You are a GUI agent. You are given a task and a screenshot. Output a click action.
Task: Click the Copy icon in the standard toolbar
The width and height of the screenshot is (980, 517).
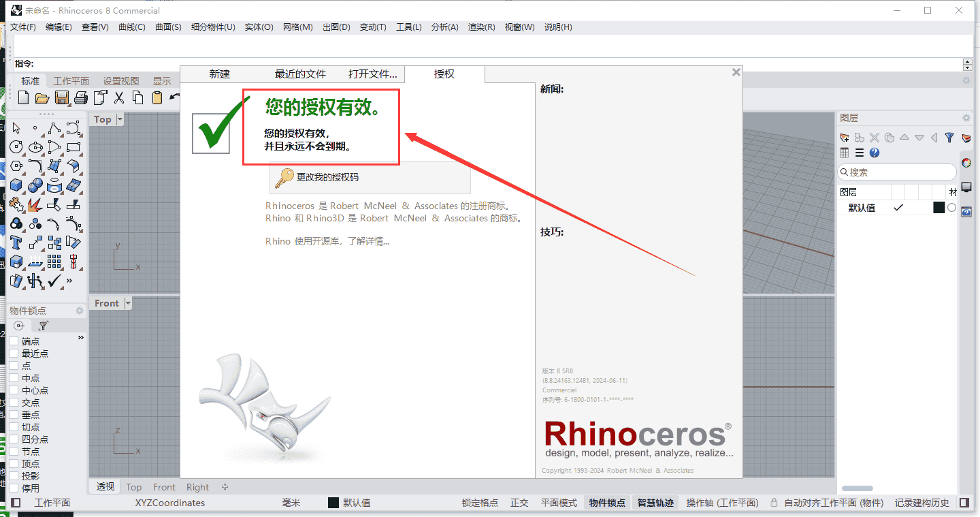[x=138, y=97]
